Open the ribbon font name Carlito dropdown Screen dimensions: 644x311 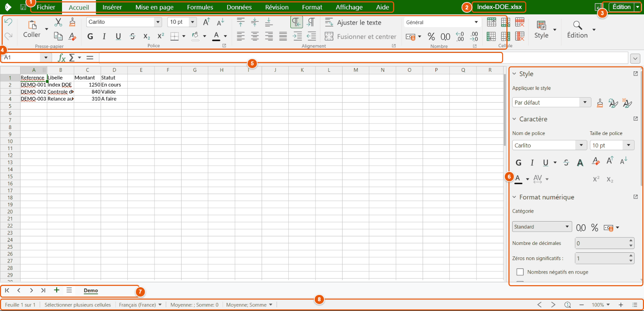[158, 22]
